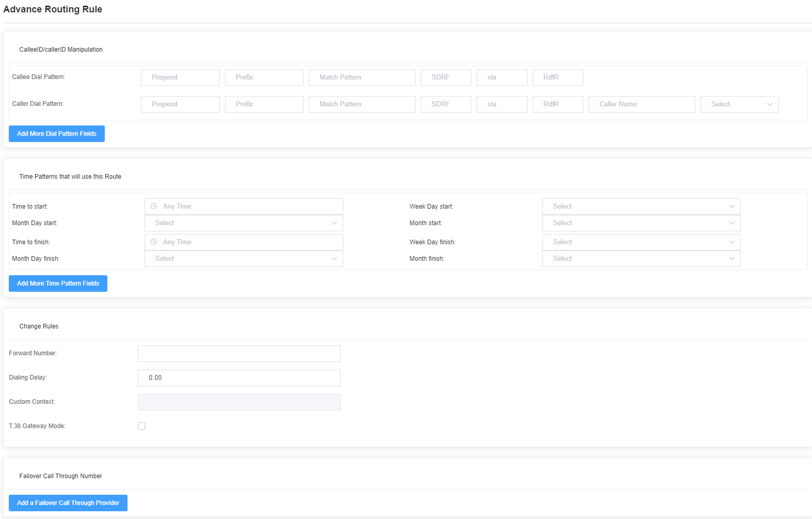Open the Month finish dropdown
Image resolution: width=812 pixels, height=519 pixels.
(x=641, y=259)
